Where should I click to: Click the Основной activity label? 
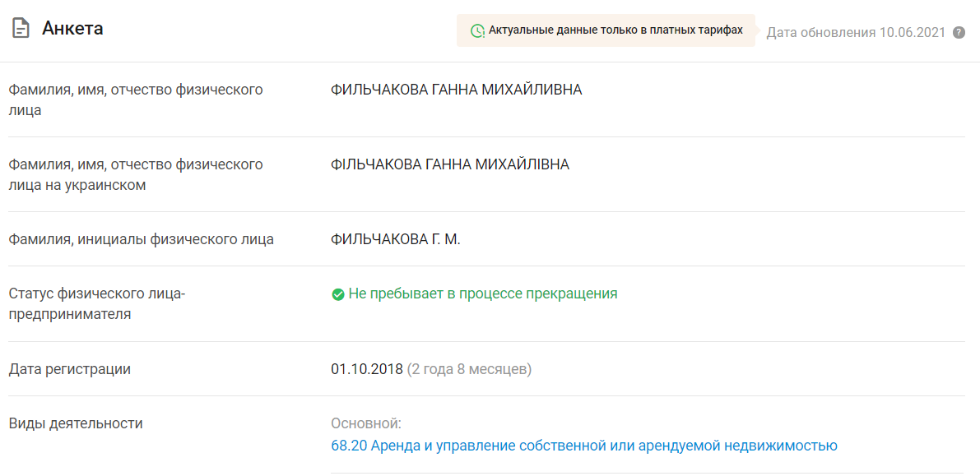click(x=365, y=423)
